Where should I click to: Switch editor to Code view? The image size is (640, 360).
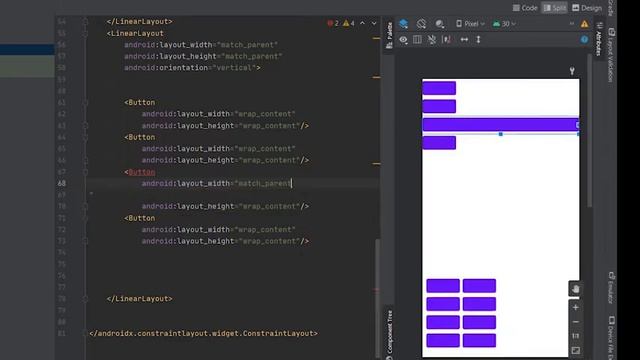tap(525, 8)
